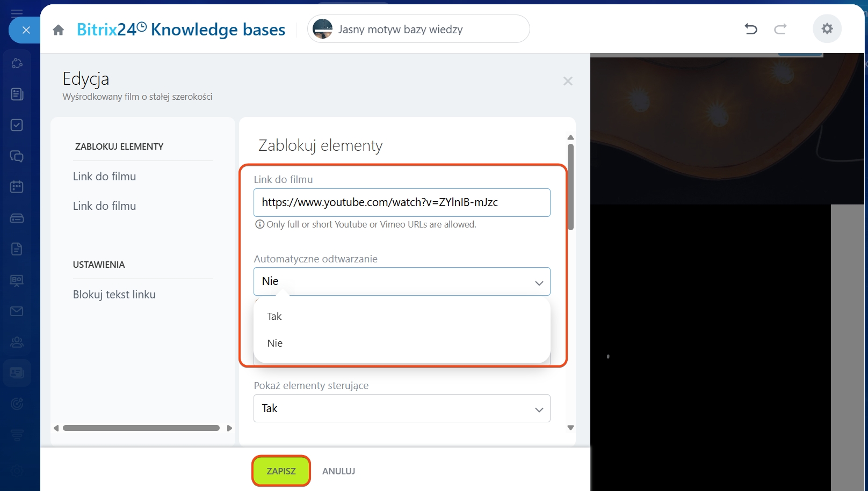
Task: Choose 'Tak' from the autoplay dropdown list
Action: (x=402, y=317)
